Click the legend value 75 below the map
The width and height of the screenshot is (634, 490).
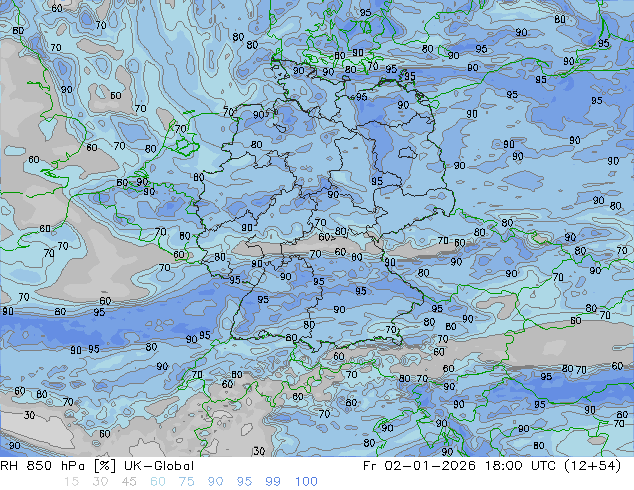point(186,482)
